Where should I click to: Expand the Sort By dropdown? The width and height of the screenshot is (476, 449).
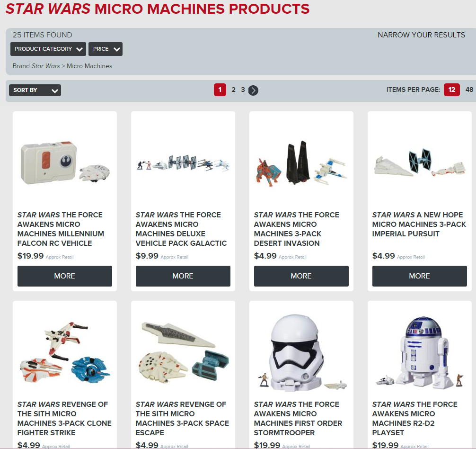coord(35,90)
